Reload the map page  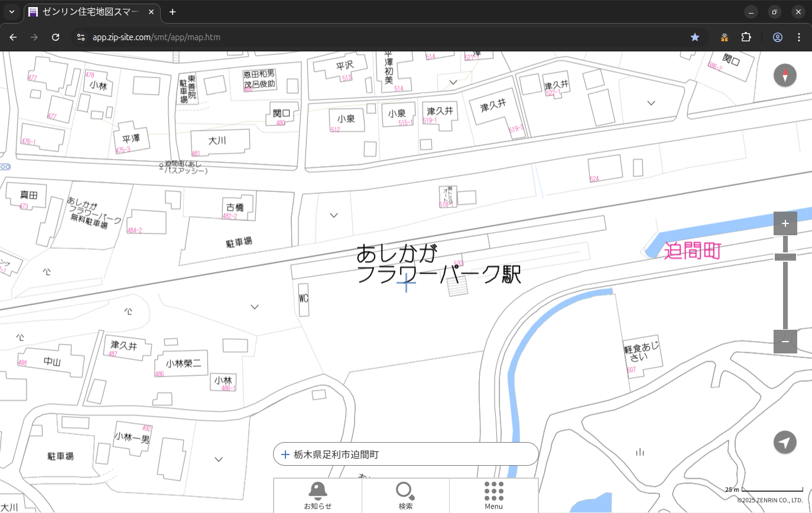click(56, 37)
